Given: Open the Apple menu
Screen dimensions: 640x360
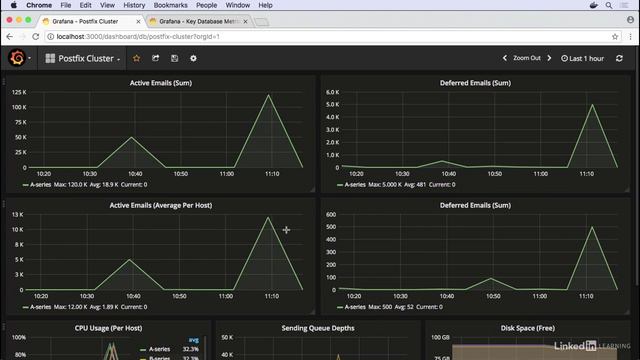Looking at the screenshot, I should click(x=13, y=5).
